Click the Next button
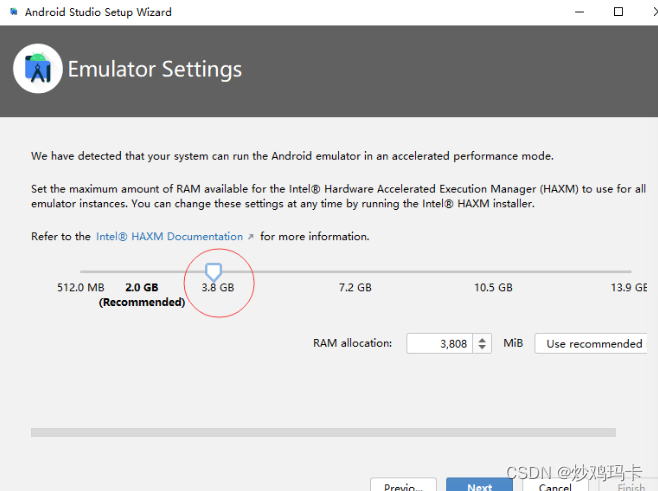The image size is (658, 491). [x=479, y=485]
